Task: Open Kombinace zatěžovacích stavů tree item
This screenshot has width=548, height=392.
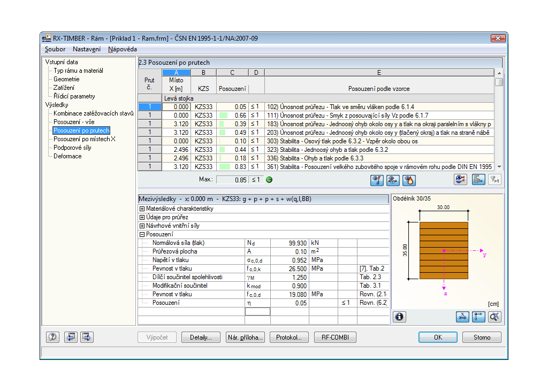Action: click(x=94, y=113)
